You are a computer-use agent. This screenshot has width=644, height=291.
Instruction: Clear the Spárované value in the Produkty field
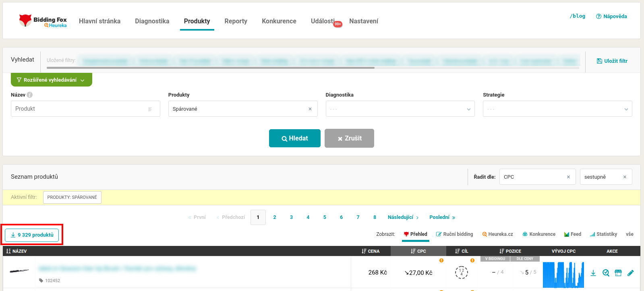(x=310, y=109)
